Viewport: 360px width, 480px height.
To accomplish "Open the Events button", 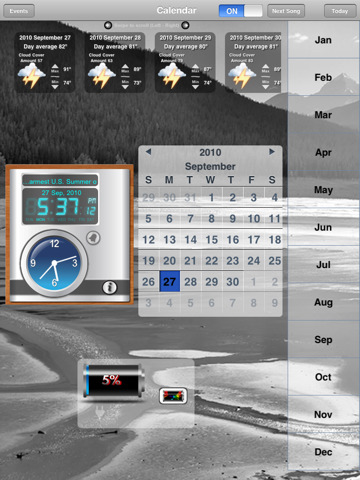I will 19,11.
